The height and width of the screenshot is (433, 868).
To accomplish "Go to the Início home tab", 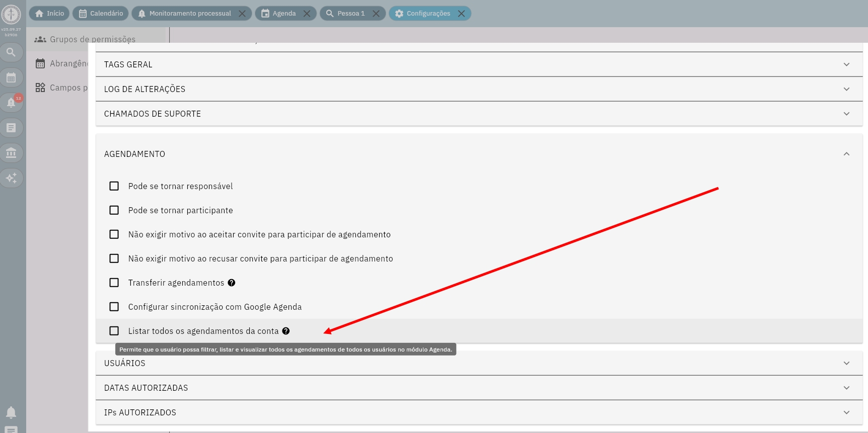I will pyautogui.click(x=49, y=14).
